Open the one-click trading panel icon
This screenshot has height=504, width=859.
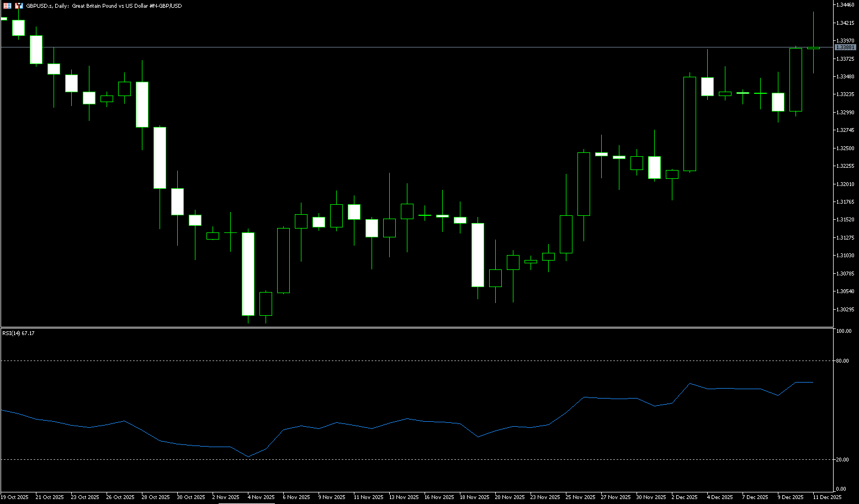[7, 6]
